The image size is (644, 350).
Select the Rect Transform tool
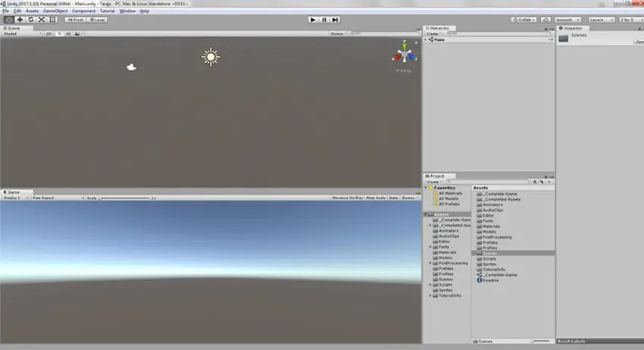pyautogui.click(x=52, y=20)
